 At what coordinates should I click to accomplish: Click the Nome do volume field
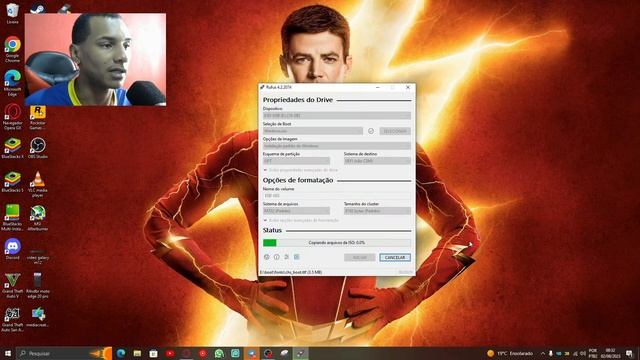click(337, 196)
